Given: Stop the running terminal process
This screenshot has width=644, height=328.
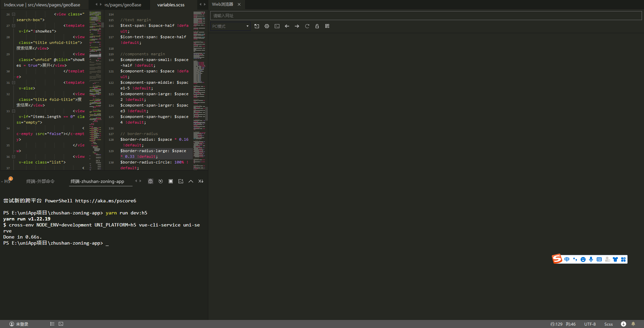Looking at the screenshot, I should 171,181.
